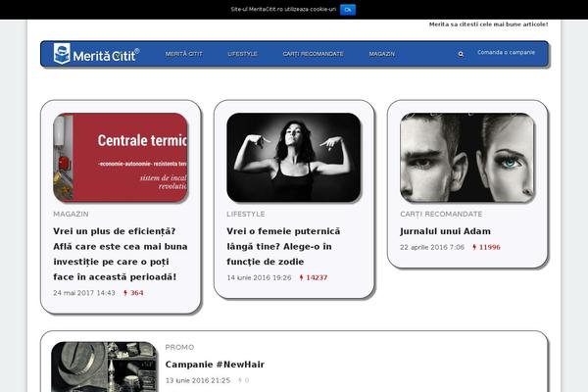Open article title 'Jurnalul unui Adam'
This screenshot has height=392, width=588.
click(x=445, y=231)
